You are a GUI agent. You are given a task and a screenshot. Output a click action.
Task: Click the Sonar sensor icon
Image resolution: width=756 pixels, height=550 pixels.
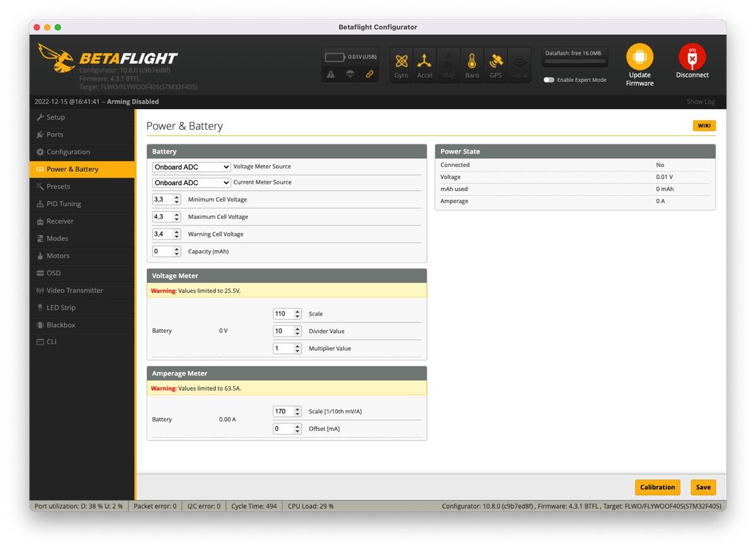click(x=519, y=66)
